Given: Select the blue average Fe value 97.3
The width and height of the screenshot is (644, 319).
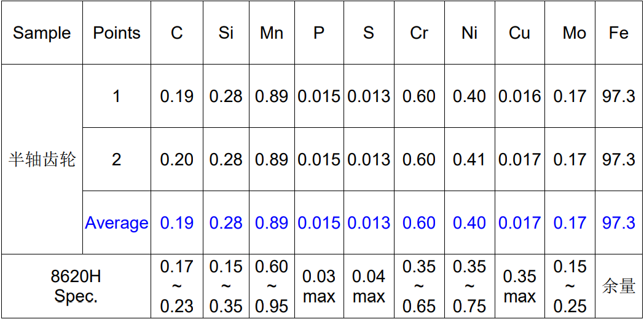Looking at the screenshot, I should 618,223.
